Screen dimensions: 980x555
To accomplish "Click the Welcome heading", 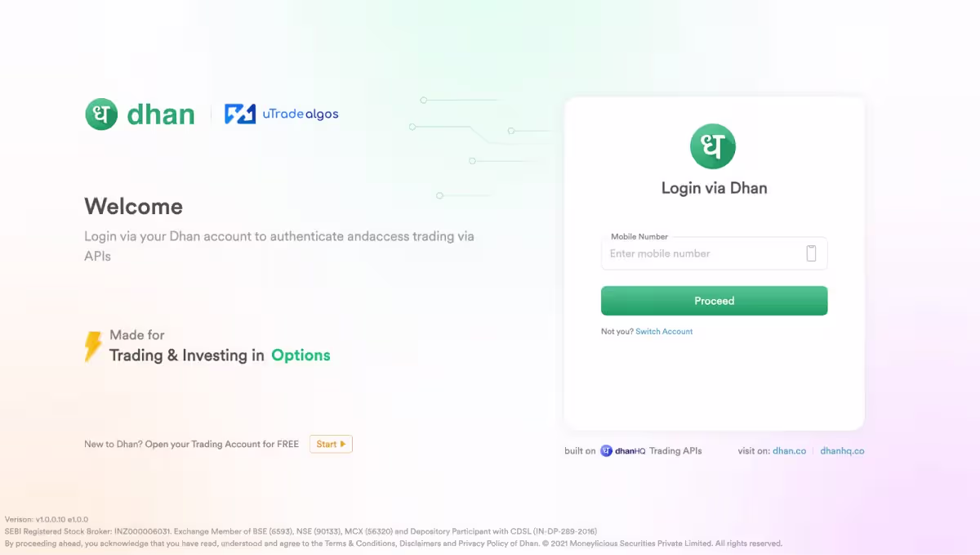I will coord(133,206).
